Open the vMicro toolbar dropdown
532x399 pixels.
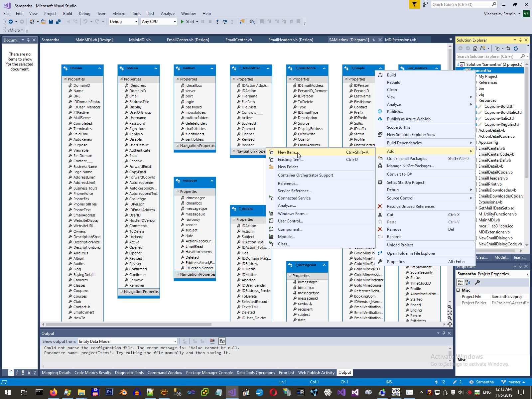pyautogui.click(x=15, y=30)
